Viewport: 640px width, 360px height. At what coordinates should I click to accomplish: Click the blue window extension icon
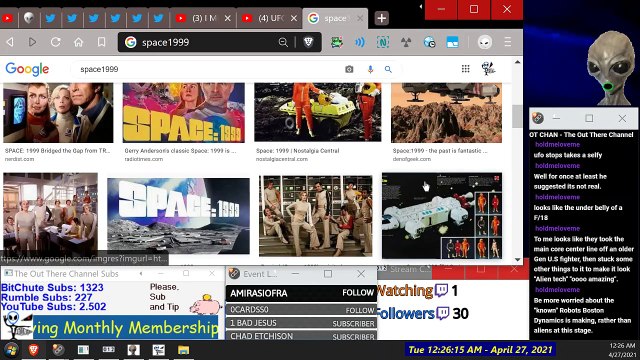[452, 42]
